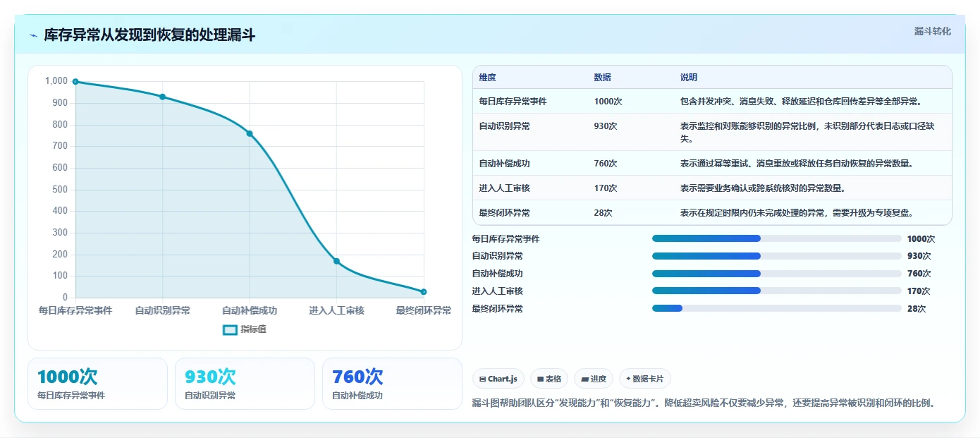Click the progress bar for 进入人工审核

[x=777, y=291]
